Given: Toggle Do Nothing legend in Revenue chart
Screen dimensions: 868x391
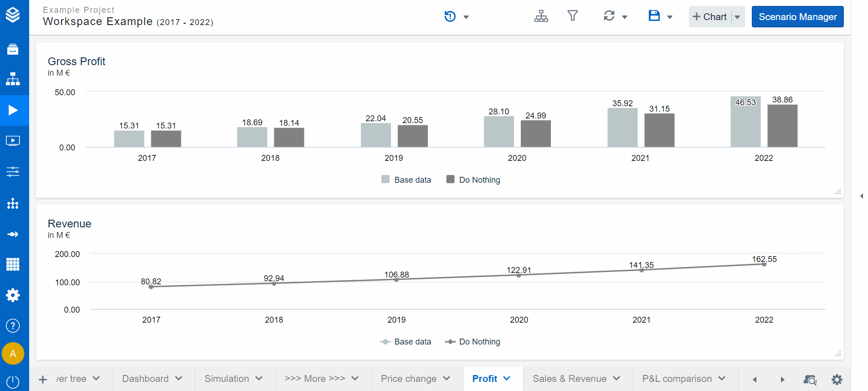Looking at the screenshot, I should [x=473, y=342].
